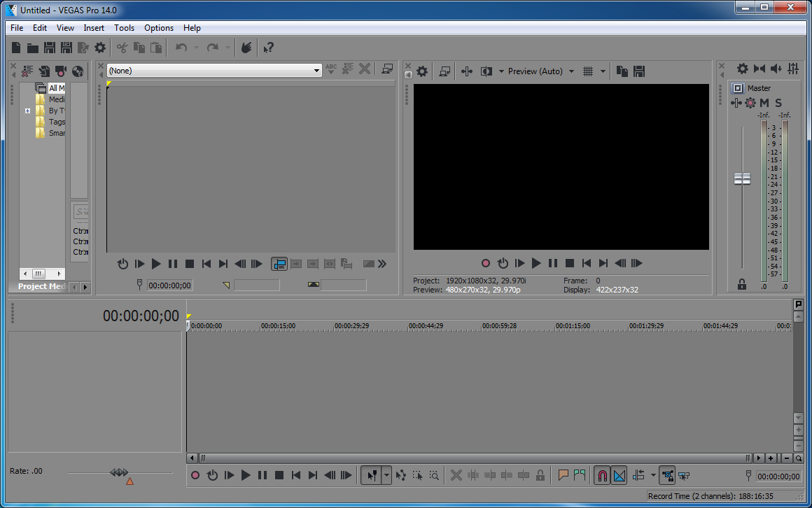Toggle Enable Snapping magnet button

pos(602,475)
